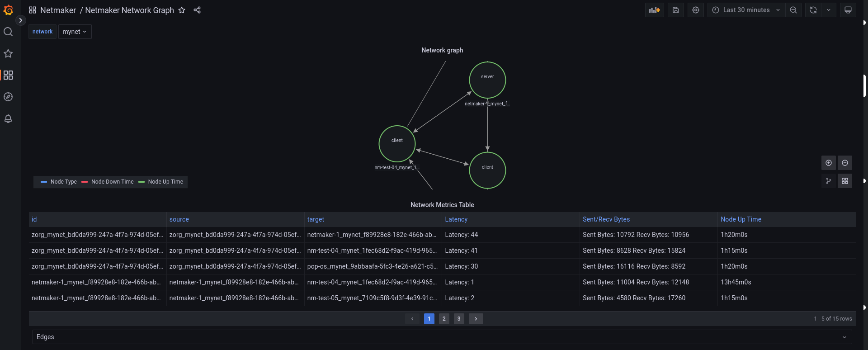The width and height of the screenshot is (868, 350).
Task: Open the mynet network dropdown
Action: pyautogui.click(x=75, y=32)
